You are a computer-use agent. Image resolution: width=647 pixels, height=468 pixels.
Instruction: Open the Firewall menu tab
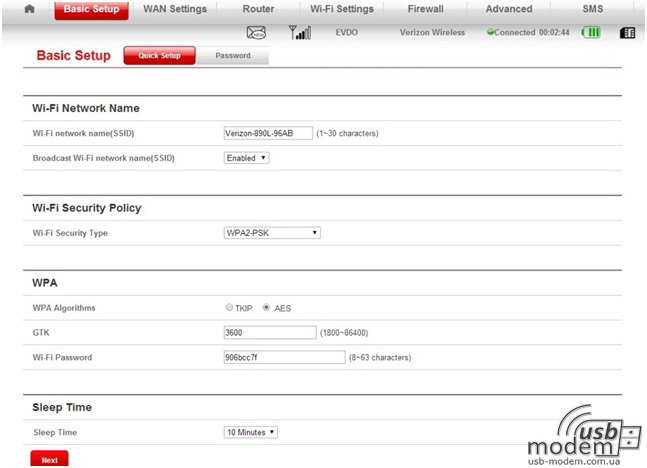425,9
